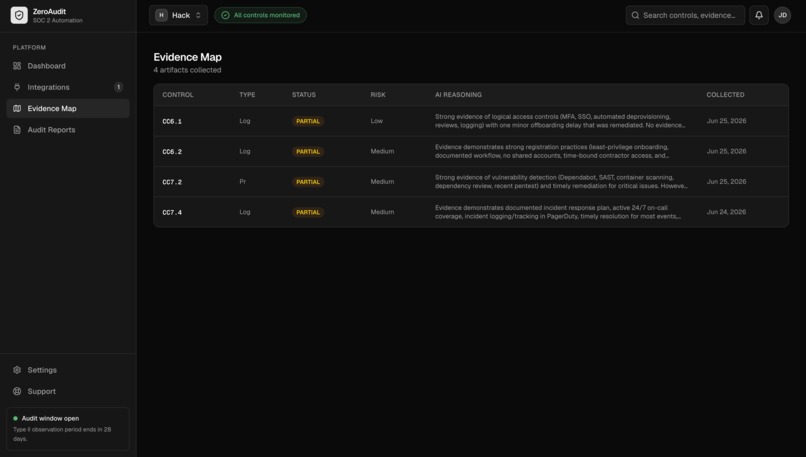Click Log type cell for CC6.1
Viewport: 806px width, 457px height.
tap(245, 121)
